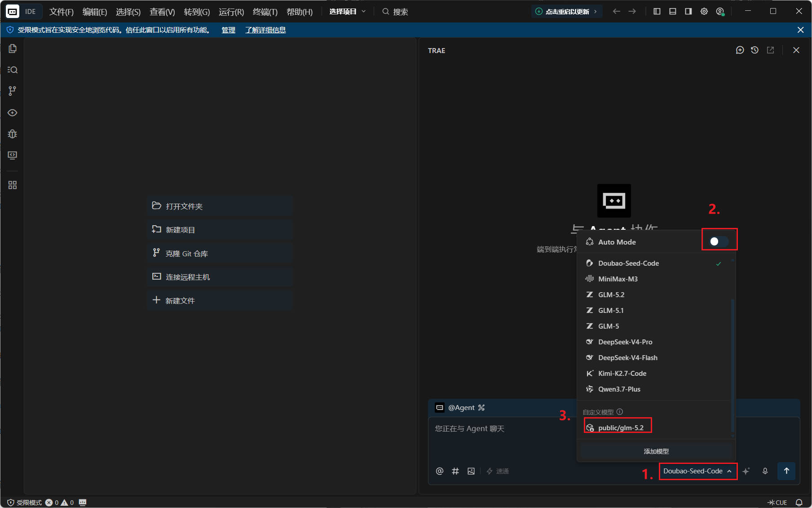Start voice input with microphone icon
The image size is (812, 508).
(x=765, y=471)
